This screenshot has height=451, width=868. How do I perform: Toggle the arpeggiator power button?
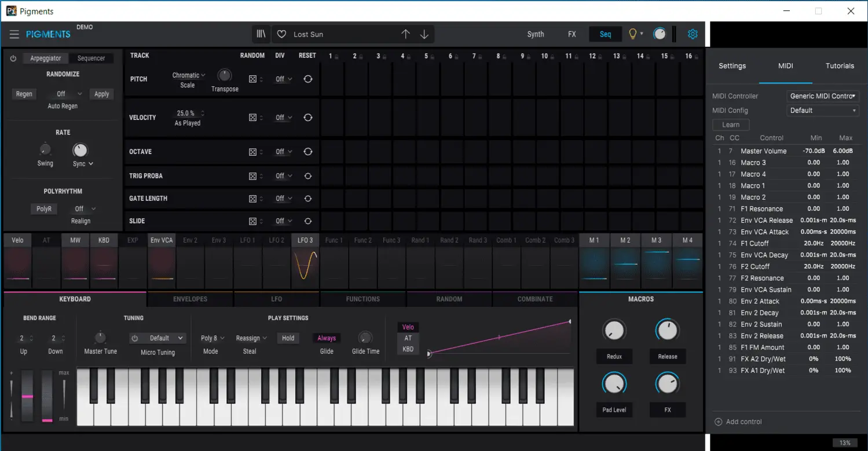[13, 58]
